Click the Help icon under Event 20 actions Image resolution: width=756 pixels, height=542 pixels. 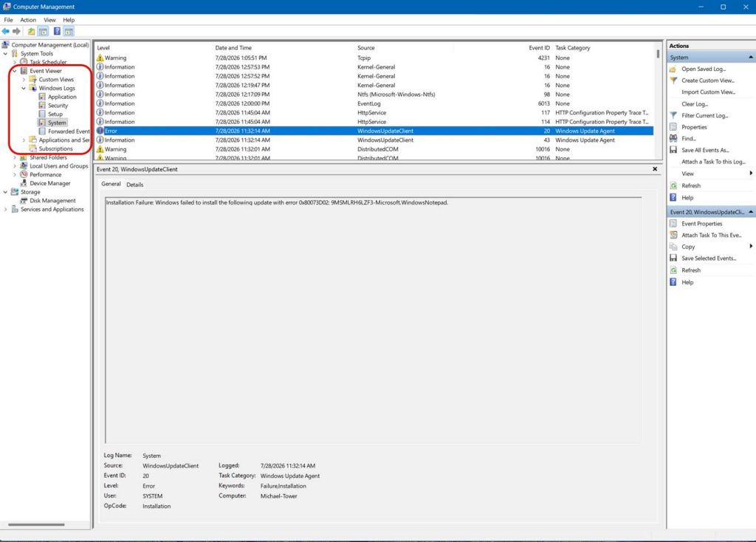pos(673,283)
